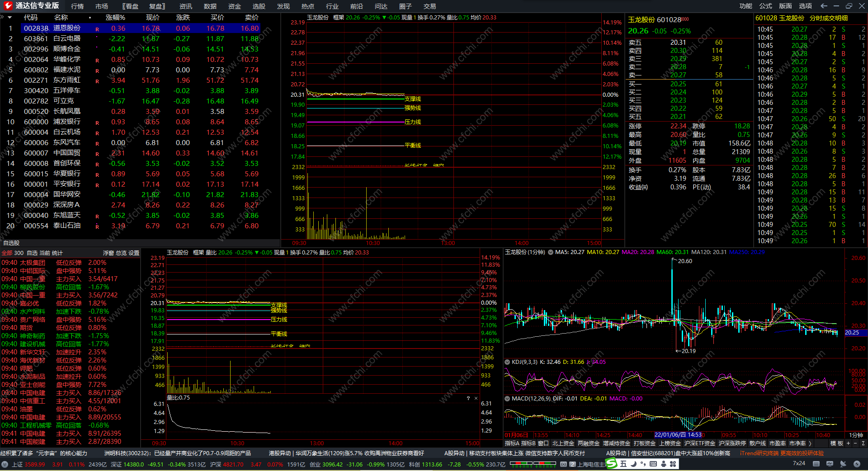Sort the list by 涨幅% column
This screenshot has height=471, width=868.
point(115,18)
